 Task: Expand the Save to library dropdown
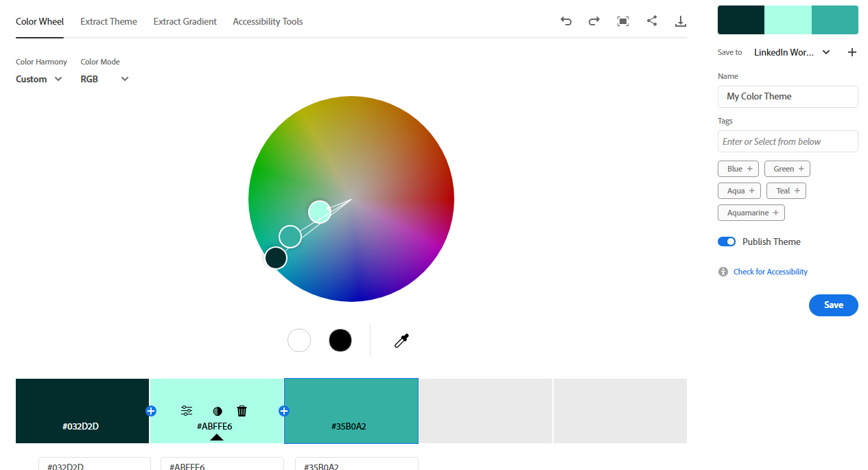792,52
